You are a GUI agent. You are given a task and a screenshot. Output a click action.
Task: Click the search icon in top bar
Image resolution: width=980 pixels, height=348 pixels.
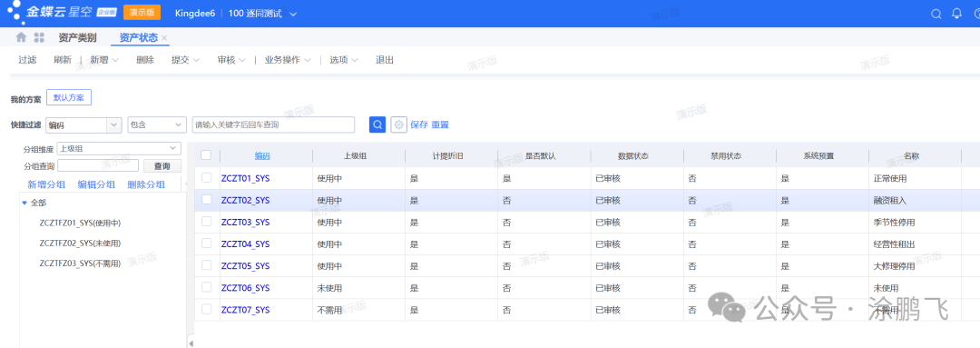(936, 14)
